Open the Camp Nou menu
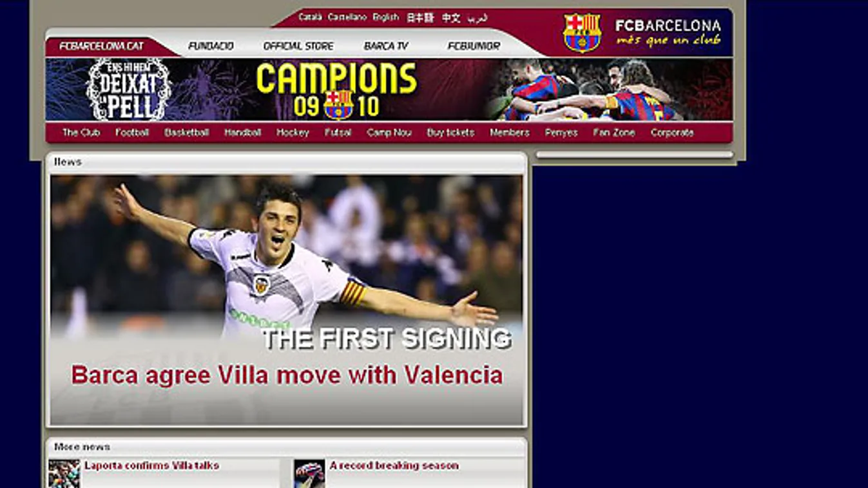 point(389,133)
